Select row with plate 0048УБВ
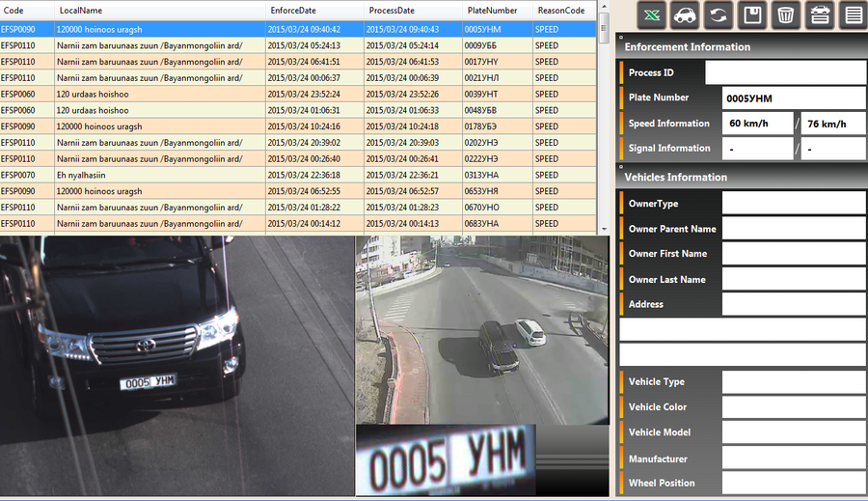868x501 pixels. click(x=298, y=110)
